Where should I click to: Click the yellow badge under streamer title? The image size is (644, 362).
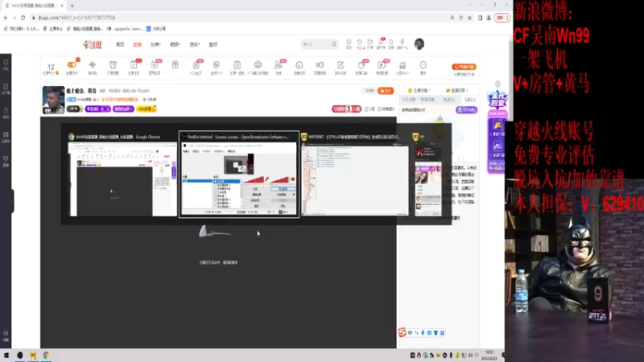click(x=147, y=109)
